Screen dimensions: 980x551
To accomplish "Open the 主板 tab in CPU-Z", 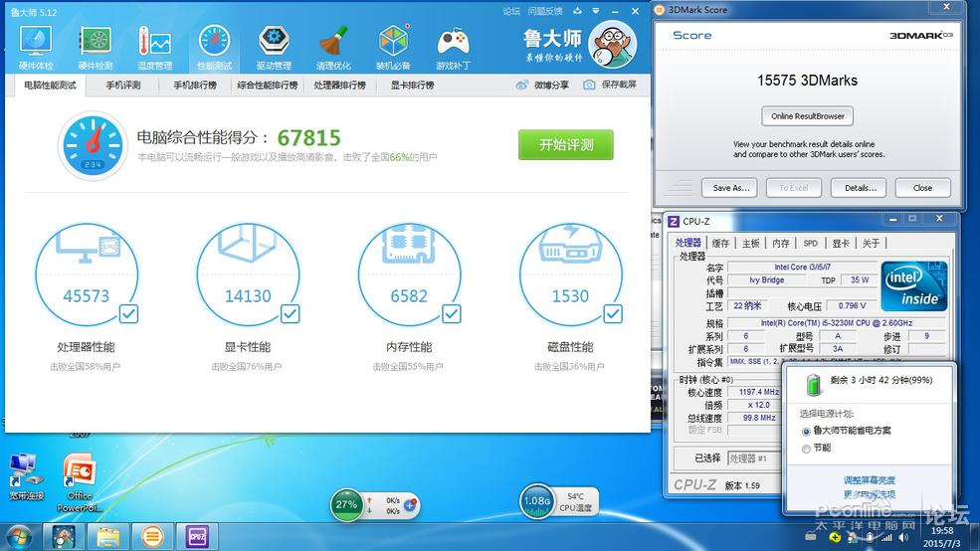I will click(x=750, y=243).
